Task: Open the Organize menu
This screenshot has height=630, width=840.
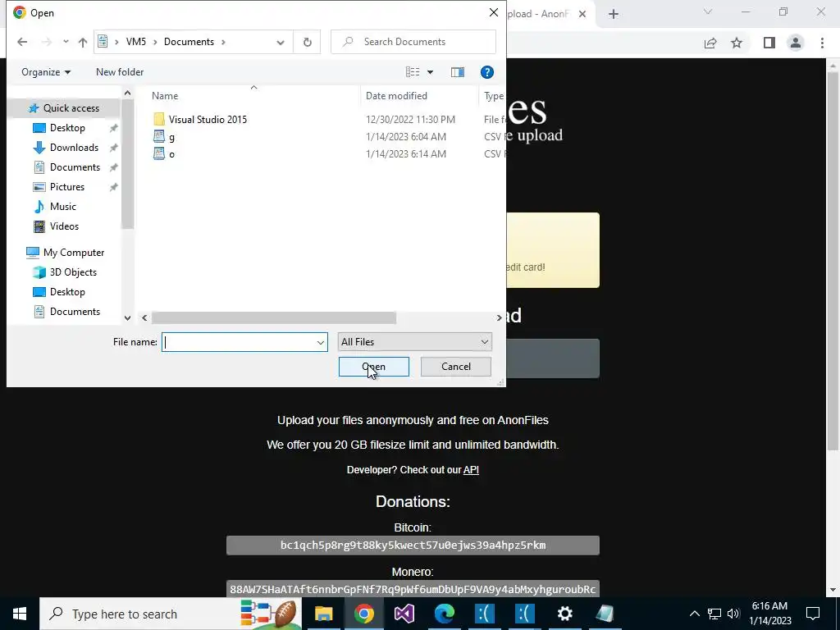Action: tap(46, 72)
